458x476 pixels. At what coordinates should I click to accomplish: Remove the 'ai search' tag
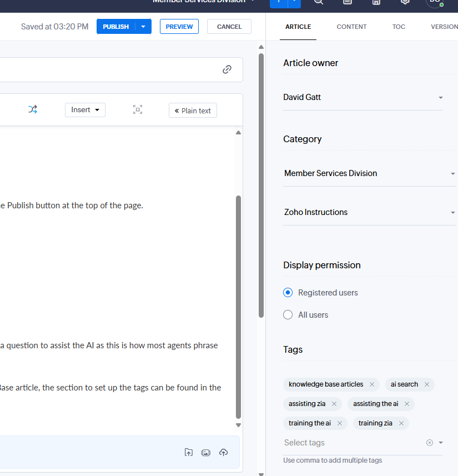tap(427, 384)
